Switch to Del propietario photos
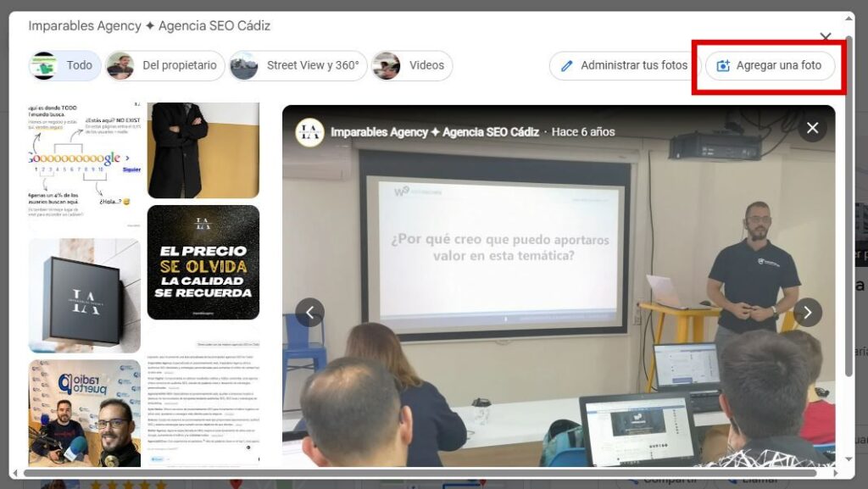 (x=165, y=66)
